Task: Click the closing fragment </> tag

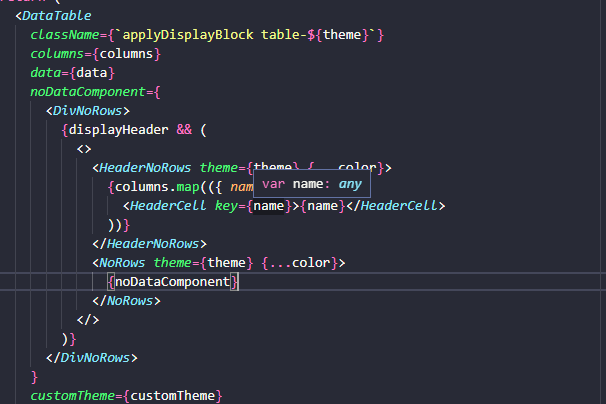Action: coord(88,320)
